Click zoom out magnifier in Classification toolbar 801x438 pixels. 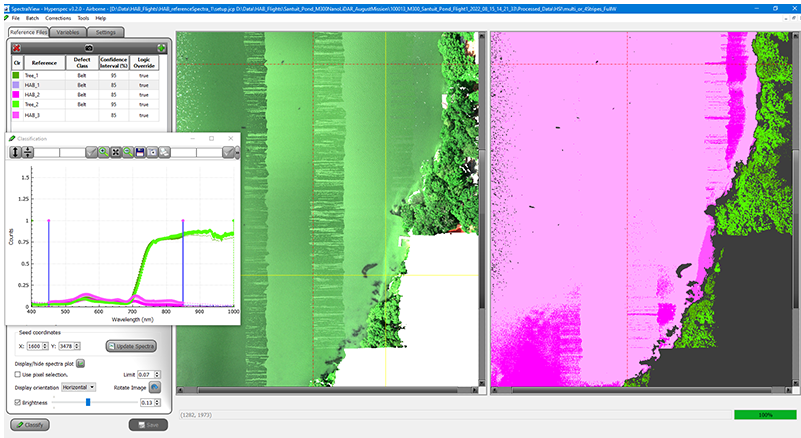coord(128,152)
